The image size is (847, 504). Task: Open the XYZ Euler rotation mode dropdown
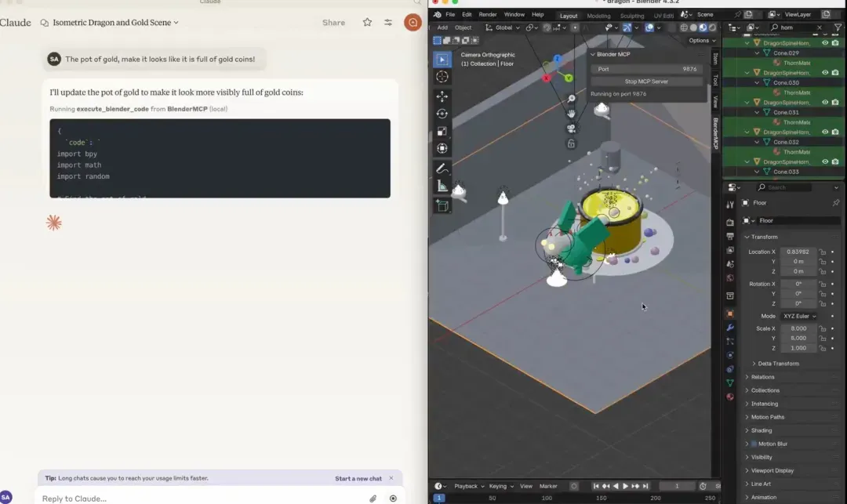[799, 316]
